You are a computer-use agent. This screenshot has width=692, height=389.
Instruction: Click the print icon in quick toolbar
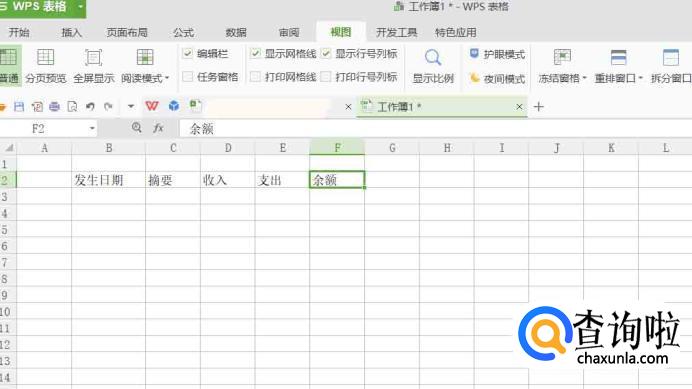(x=55, y=106)
